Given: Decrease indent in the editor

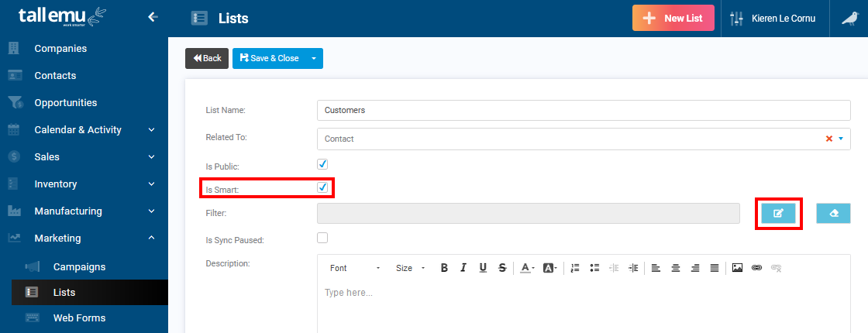Looking at the screenshot, I should (614, 268).
